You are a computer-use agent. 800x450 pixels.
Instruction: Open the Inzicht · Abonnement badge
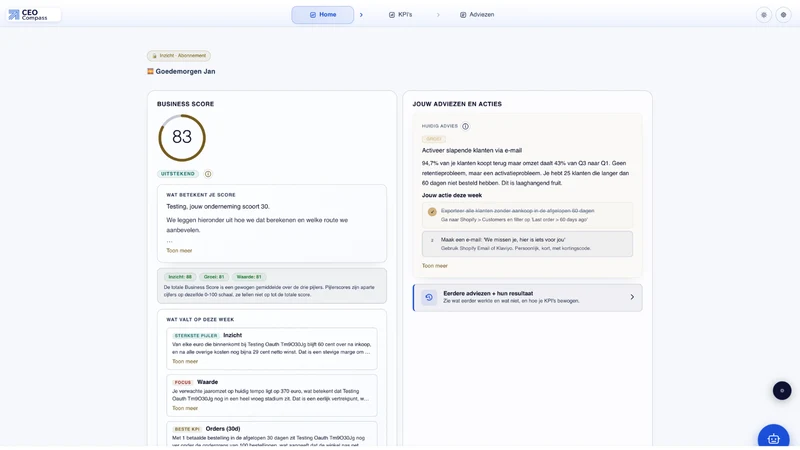tap(179, 56)
